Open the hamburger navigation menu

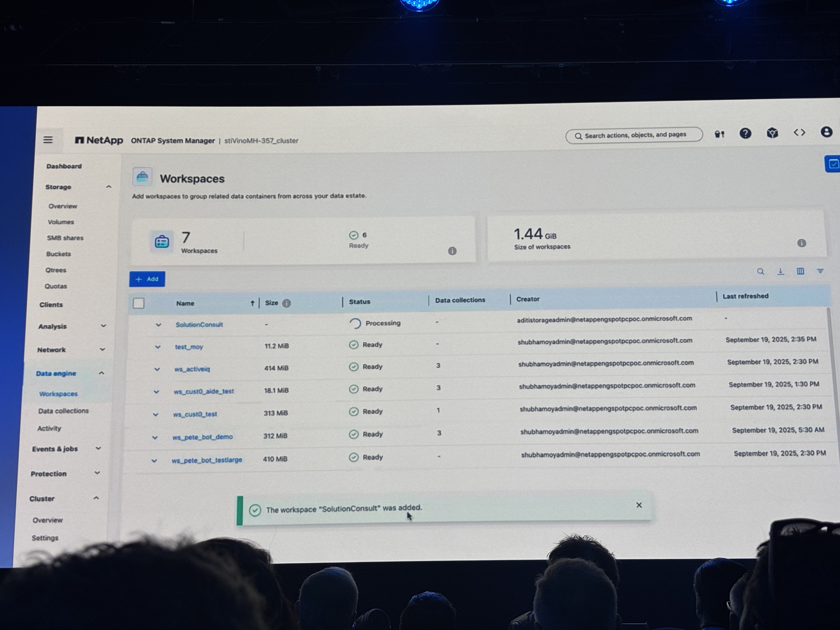(x=48, y=140)
